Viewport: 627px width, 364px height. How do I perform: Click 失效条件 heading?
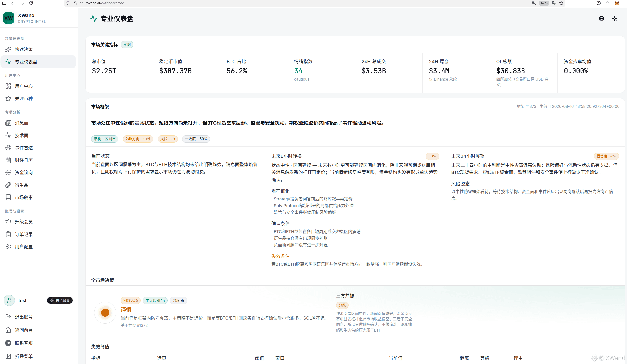(x=280, y=256)
